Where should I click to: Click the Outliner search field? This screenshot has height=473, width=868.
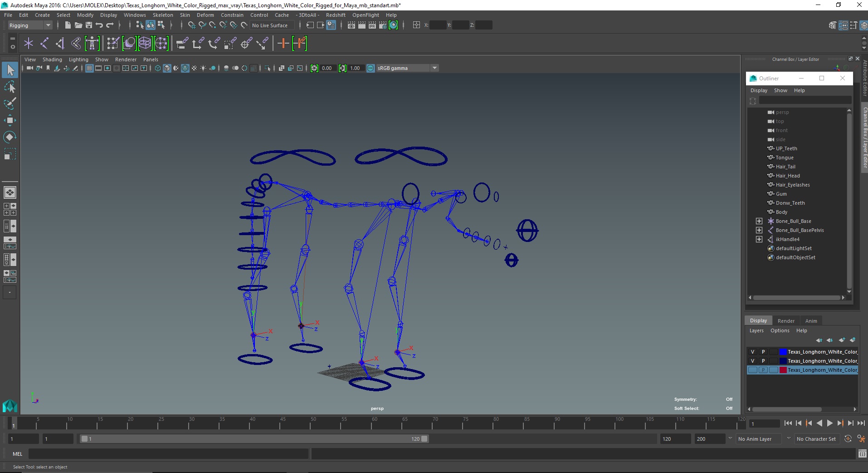click(805, 100)
